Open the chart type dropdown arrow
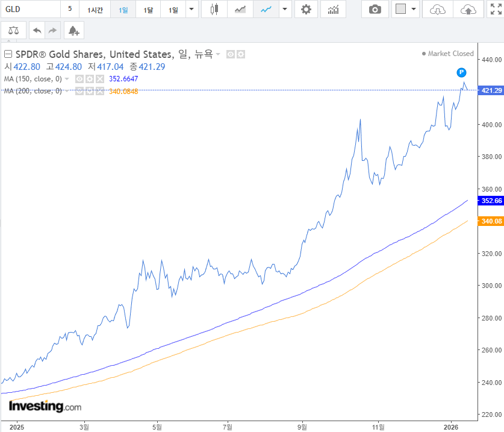The height and width of the screenshot is (432, 504). tap(285, 9)
